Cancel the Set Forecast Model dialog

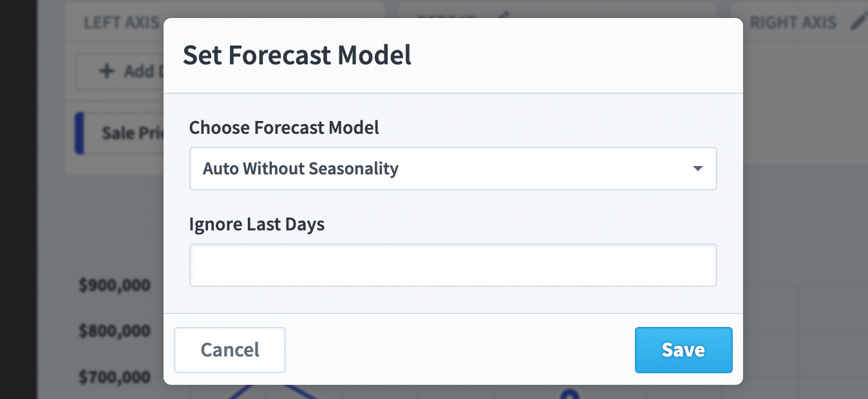230,350
